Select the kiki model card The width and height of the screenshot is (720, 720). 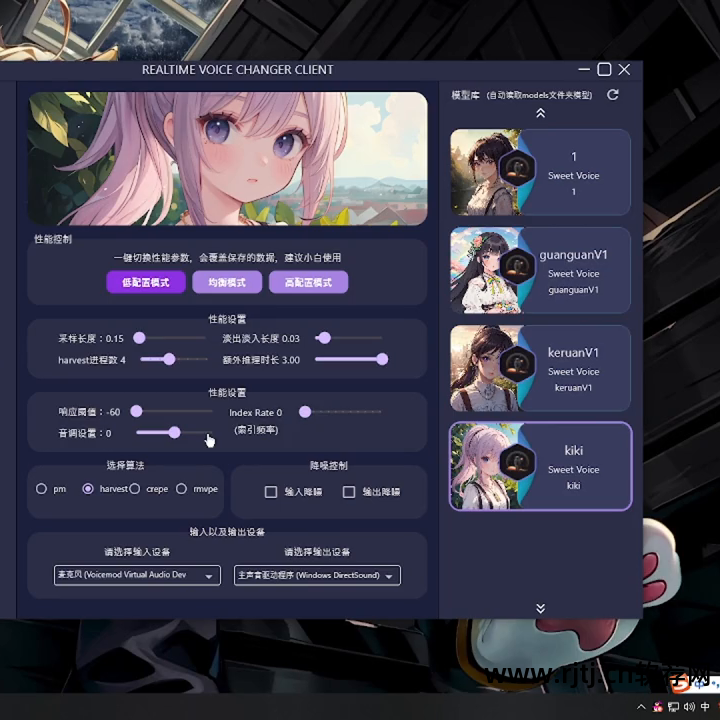click(x=540, y=466)
